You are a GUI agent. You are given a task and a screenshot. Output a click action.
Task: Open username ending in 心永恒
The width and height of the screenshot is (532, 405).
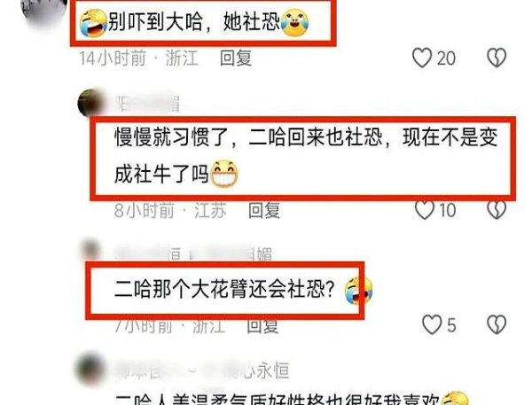point(202,370)
